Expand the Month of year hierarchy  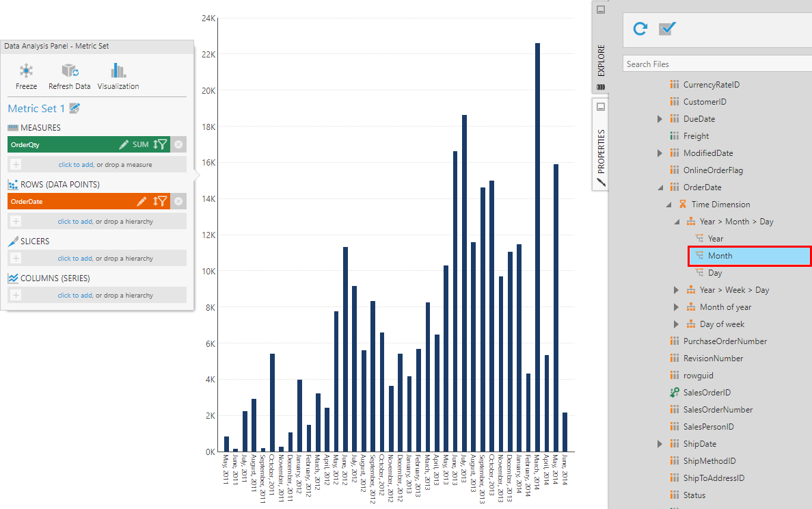tap(676, 306)
